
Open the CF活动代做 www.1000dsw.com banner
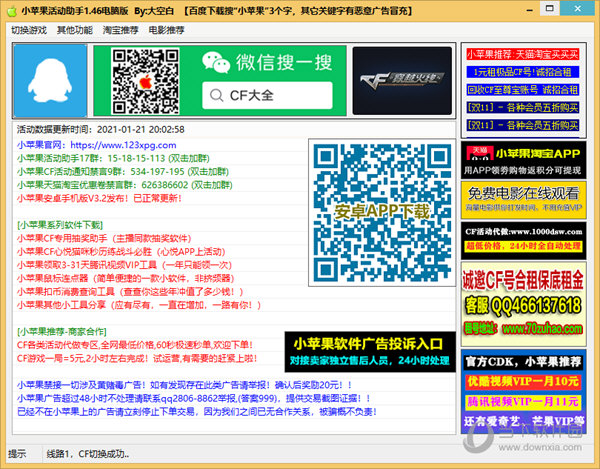tap(523, 240)
